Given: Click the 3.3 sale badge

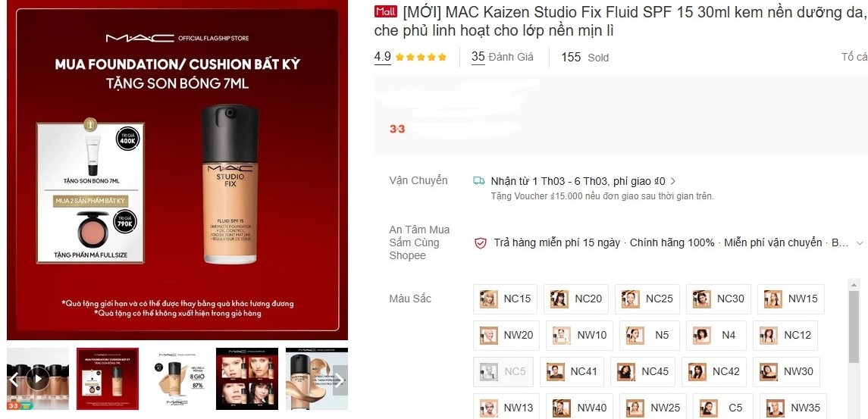Looking at the screenshot, I should click(x=397, y=129).
